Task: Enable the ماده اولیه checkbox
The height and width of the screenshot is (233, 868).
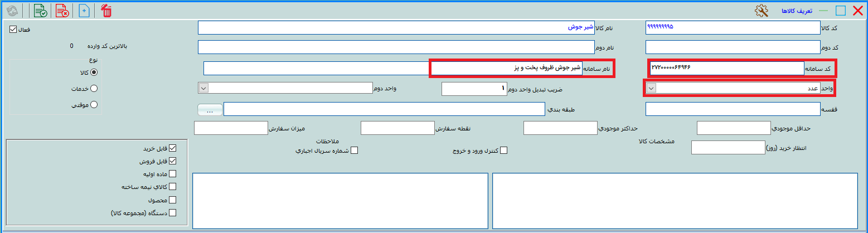Action: point(172,174)
